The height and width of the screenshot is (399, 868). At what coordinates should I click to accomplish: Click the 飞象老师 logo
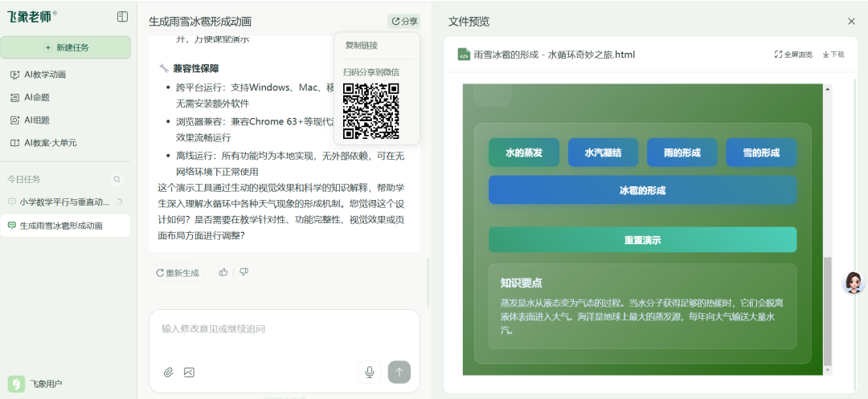coord(31,17)
